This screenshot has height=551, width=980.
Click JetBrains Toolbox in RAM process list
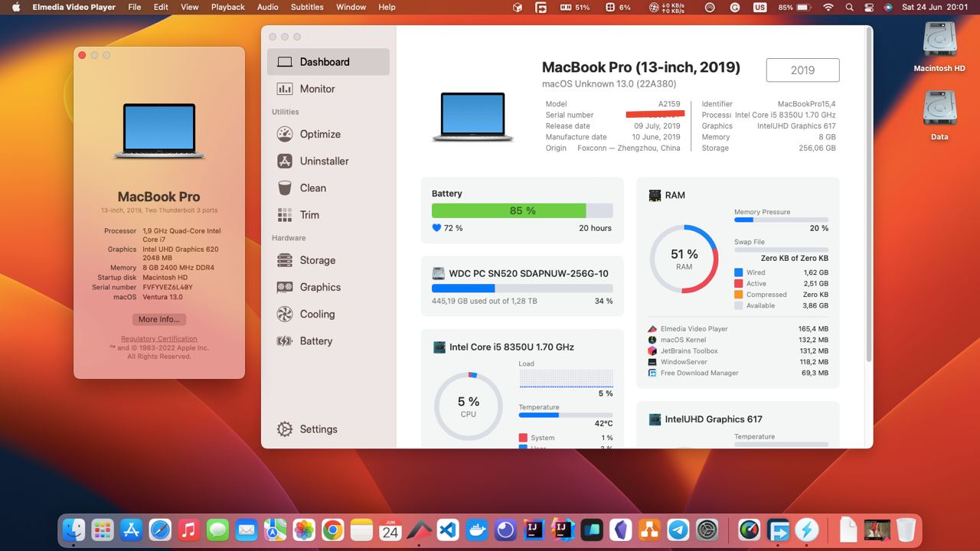[x=738, y=351]
